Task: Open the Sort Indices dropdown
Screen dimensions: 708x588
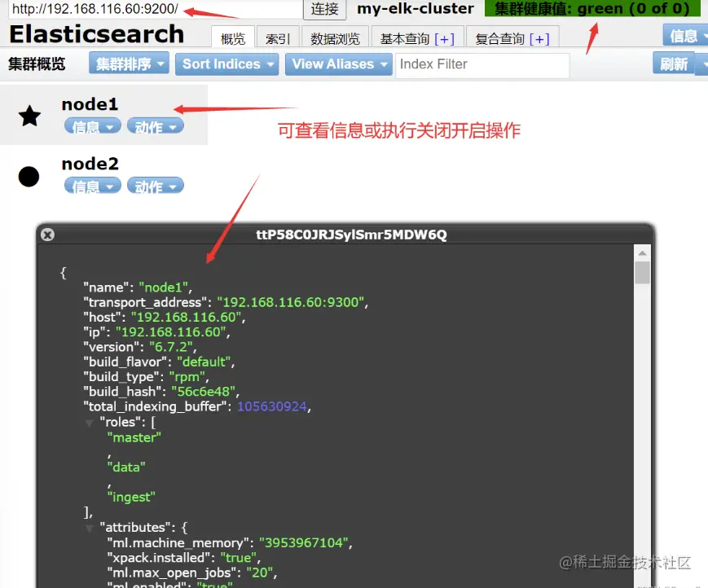Action: 226,64
